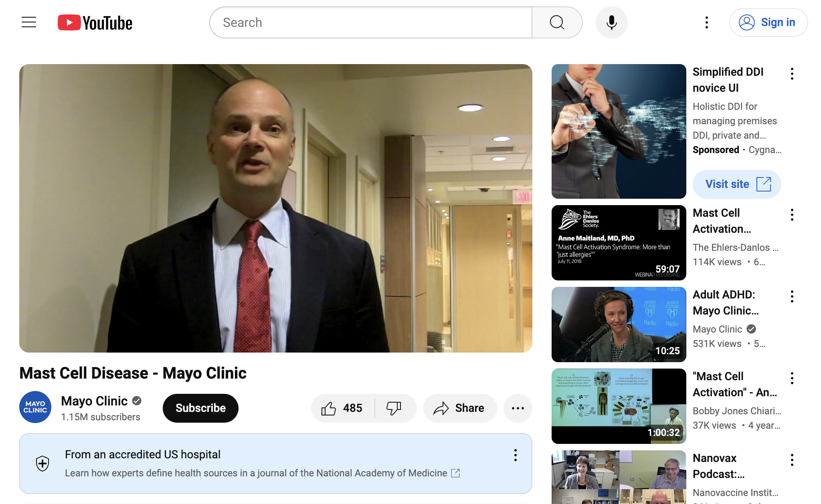Open Nanovax Podcast thumbnail
This screenshot has width=821, height=504.
pos(619,477)
